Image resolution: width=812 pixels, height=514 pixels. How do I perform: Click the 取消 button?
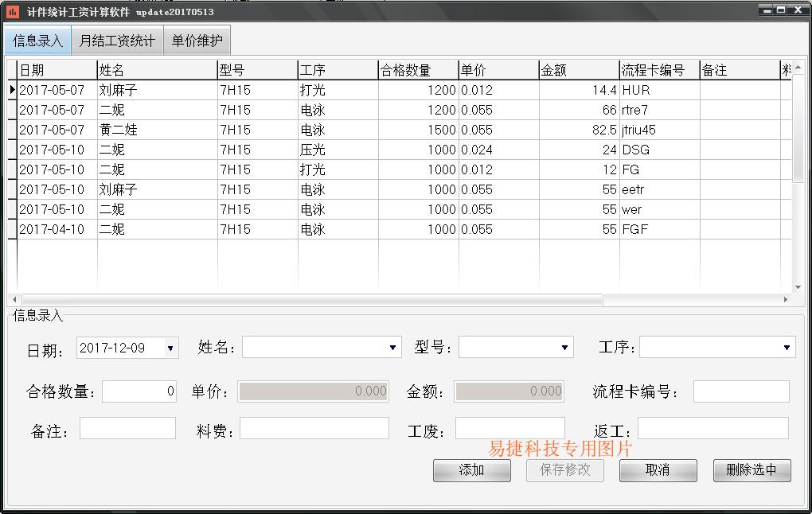click(x=658, y=470)
